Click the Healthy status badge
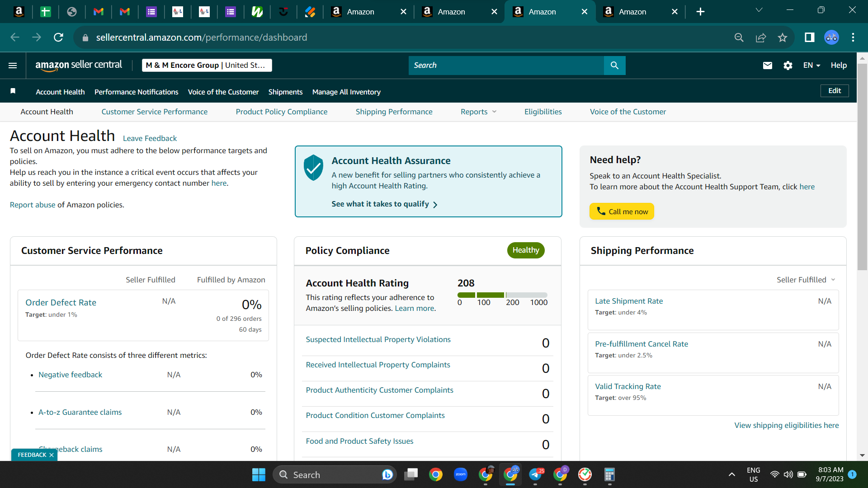This screenshot has height=488, width=868. (526, 250)
